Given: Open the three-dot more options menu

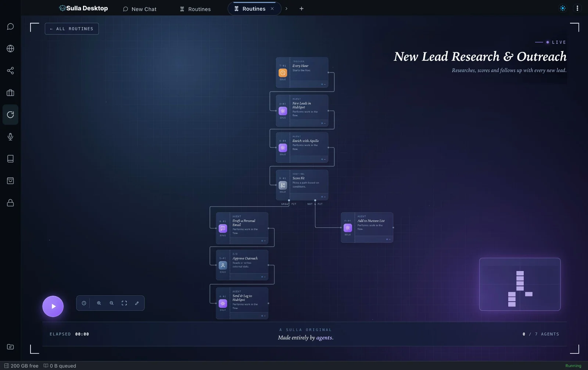Looking at the screenshot, I should click(x=577, y=8).
